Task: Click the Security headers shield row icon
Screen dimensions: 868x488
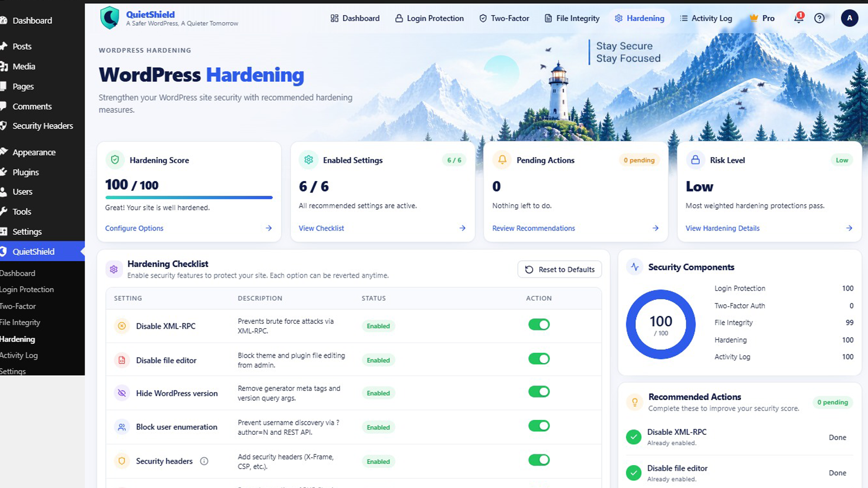Action: coord(122,461)
